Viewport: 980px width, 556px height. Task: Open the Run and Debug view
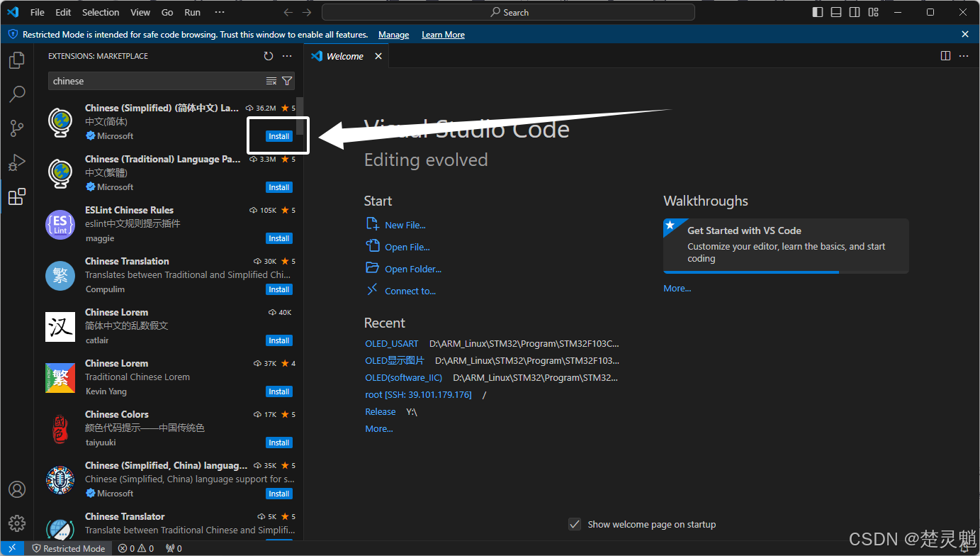point(17,162)
